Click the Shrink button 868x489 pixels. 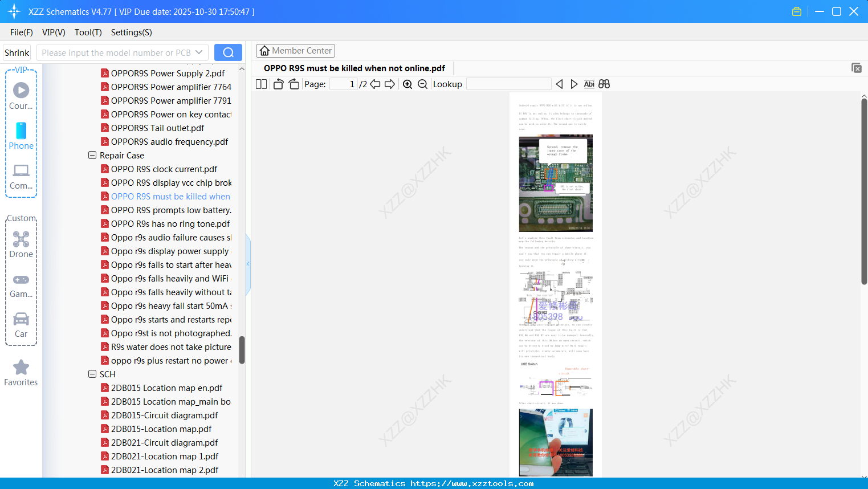(17, 52)
